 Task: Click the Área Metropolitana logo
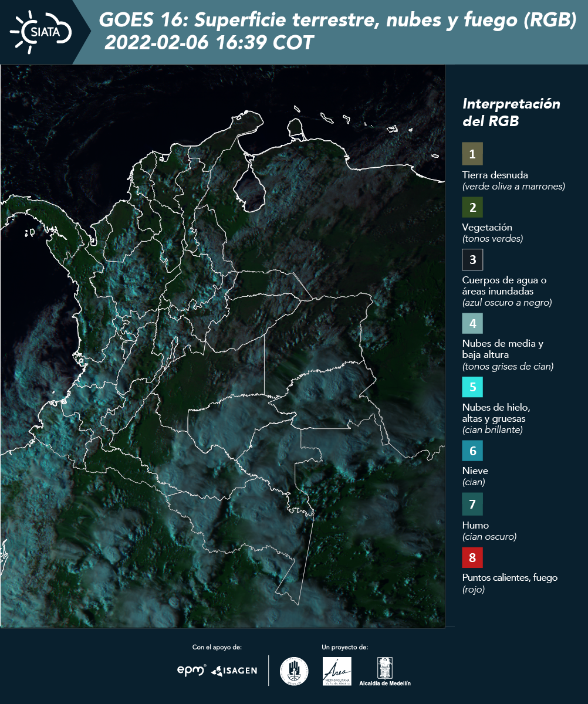pos(337,671)
